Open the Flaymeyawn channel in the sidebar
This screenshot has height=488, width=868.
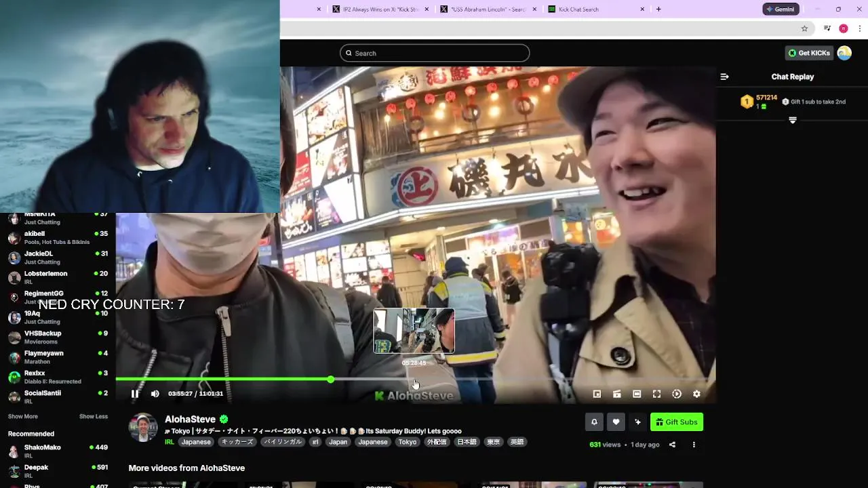pyautogui.click(x=58, y=357)
